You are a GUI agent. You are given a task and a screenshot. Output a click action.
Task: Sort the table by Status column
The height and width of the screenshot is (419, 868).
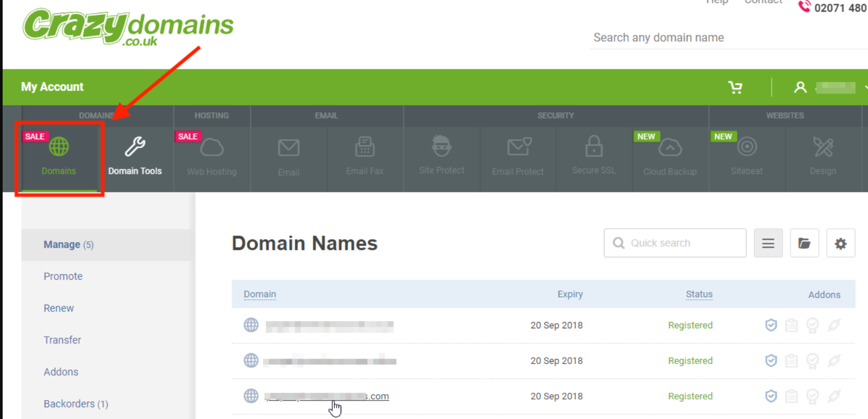699,294
